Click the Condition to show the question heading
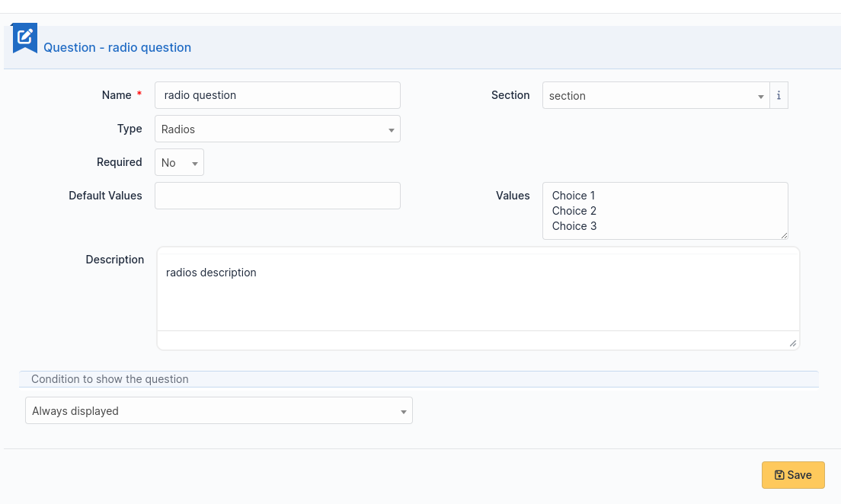Image resolution: width=841 pixels, height=504 pixels. pos(110,379)
